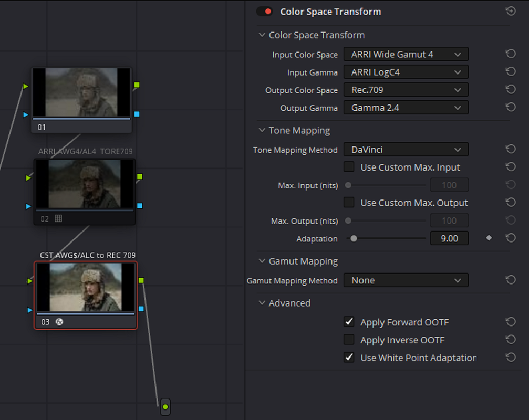The image size is (529, 420).
Task: Click the Adaptation keyframe diamond
Action: 489,238
